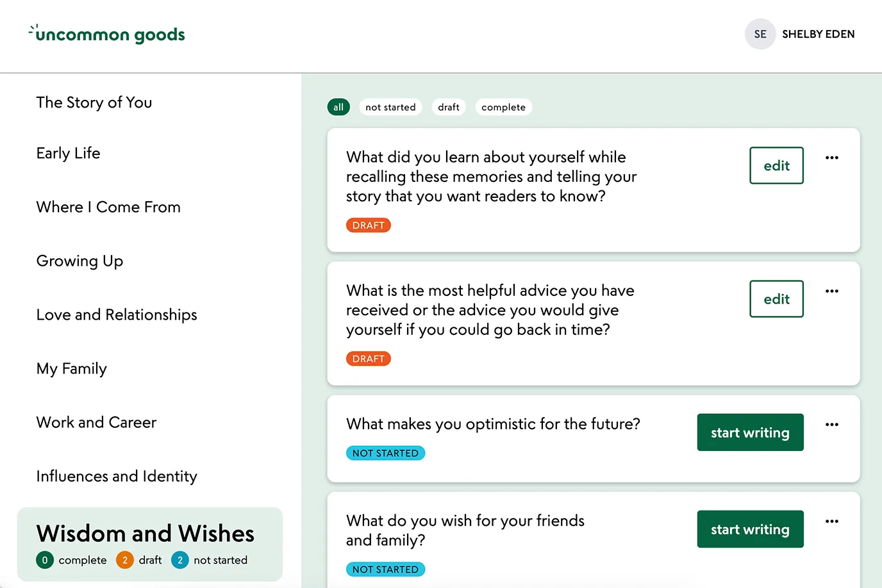Open the 'Wisdom and Wishes' chapter section
The width and height of the screenshot is (882, 588).
coord(146,534)
